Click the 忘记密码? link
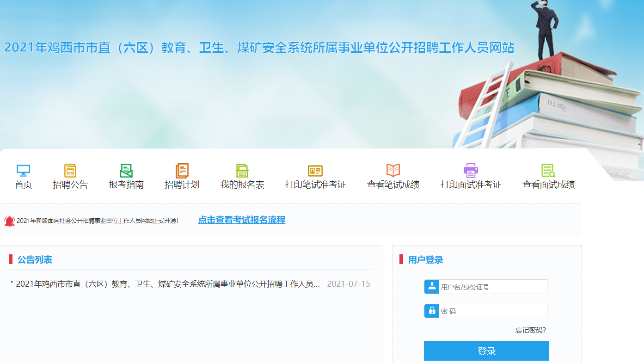 [x=531, y=330]
